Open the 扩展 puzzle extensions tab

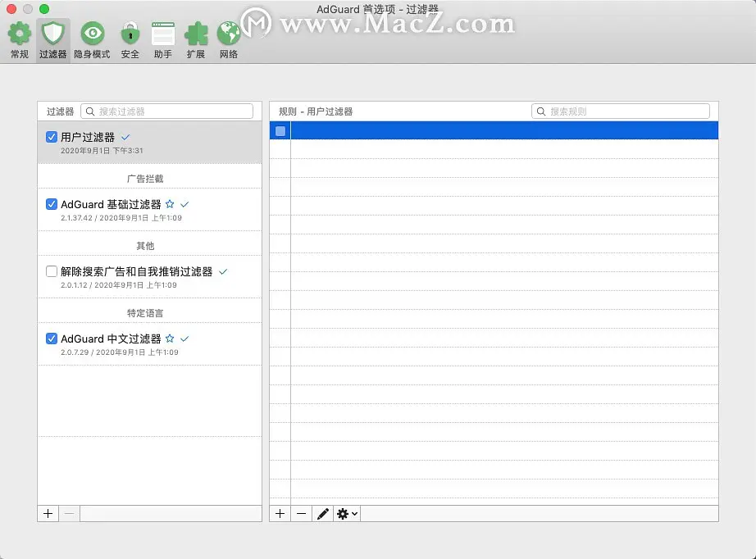coord(196,40)
